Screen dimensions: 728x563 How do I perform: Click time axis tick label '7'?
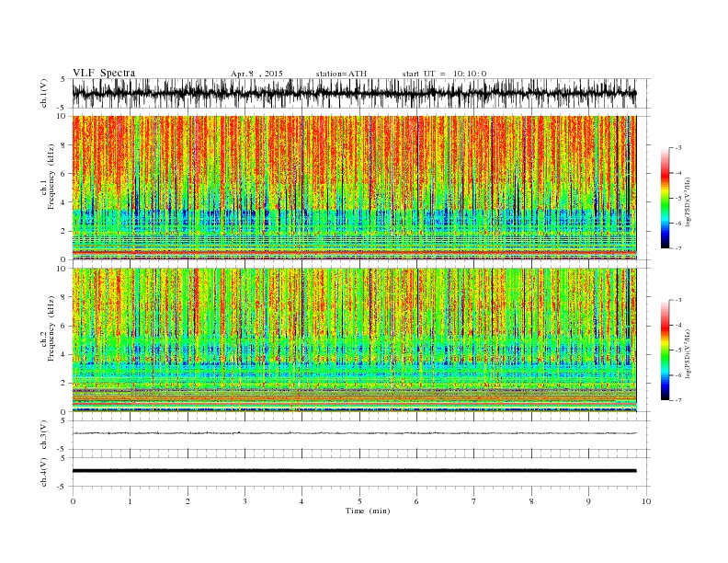point(474,501)
